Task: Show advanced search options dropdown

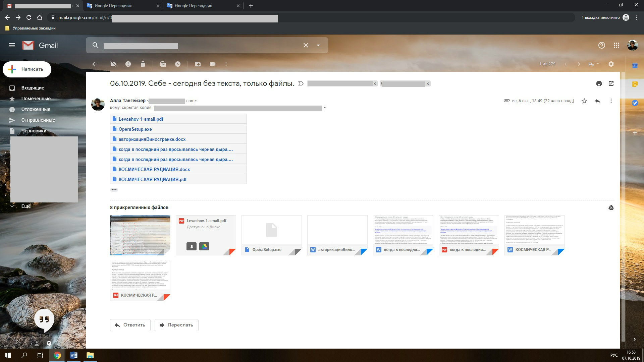Action: tap(318, 45)
